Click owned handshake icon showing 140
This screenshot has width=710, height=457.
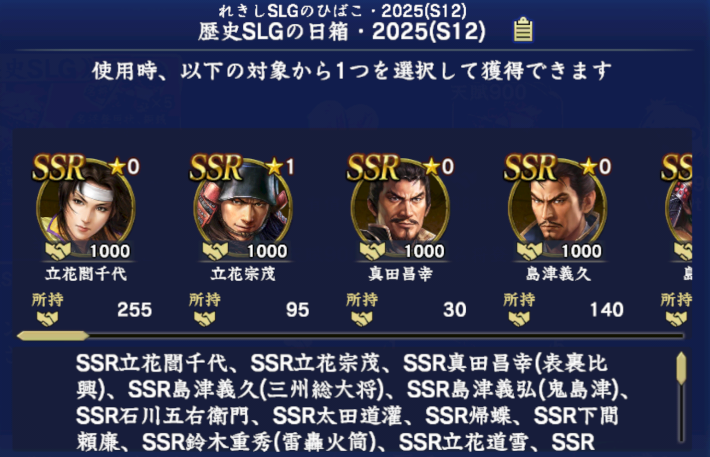pyautogui.click(x=519, y=319)
